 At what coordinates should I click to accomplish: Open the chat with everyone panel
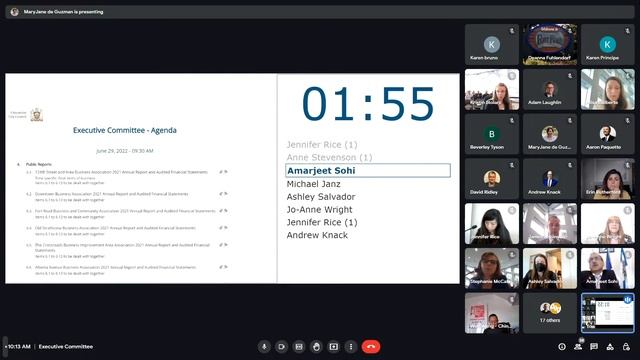594,347
